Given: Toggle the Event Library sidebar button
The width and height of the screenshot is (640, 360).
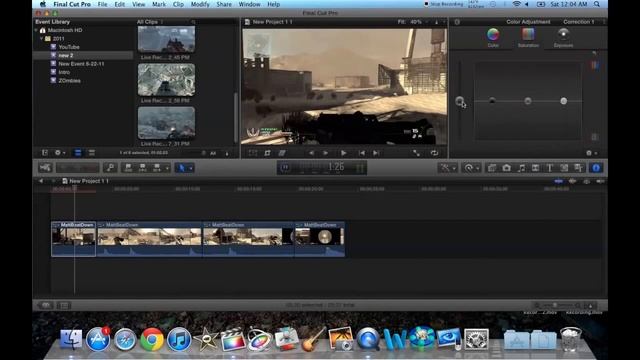Looking at the screenshot, I should (45, 153).
